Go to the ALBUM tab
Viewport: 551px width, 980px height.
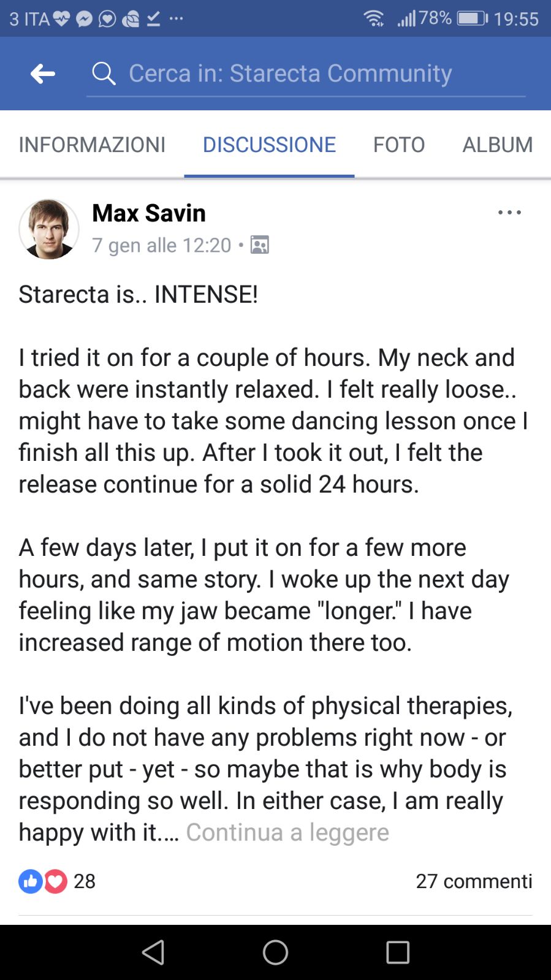497,145
